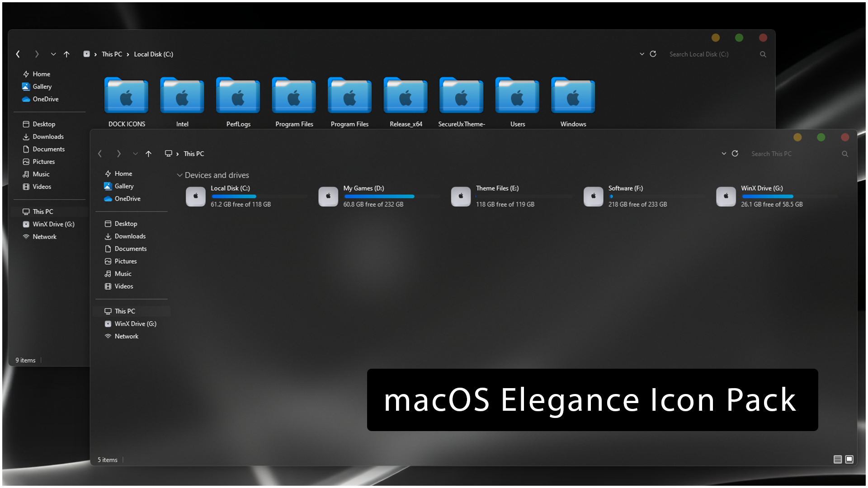Go back in Local Disk window

pyautogui.click(x=18, y=54)
